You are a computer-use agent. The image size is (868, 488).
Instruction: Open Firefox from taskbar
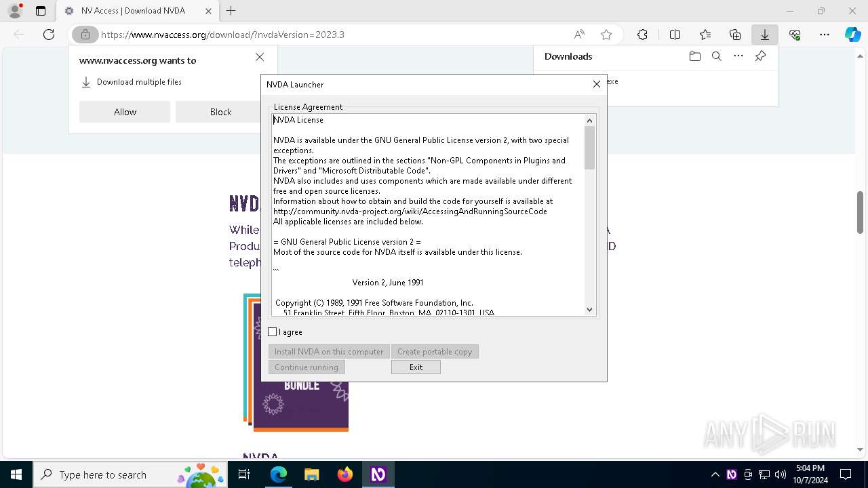pos(345,474)
